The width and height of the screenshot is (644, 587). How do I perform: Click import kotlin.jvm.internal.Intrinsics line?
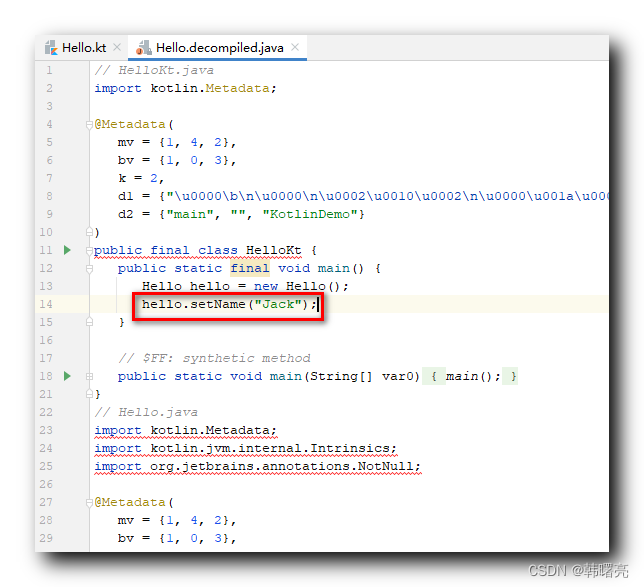(x=246, y=448)
